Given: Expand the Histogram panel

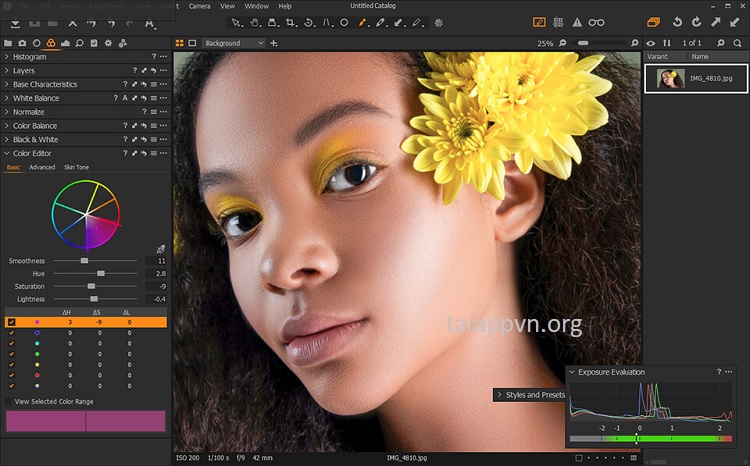Looking at the screenshot, I should point(7,56).
